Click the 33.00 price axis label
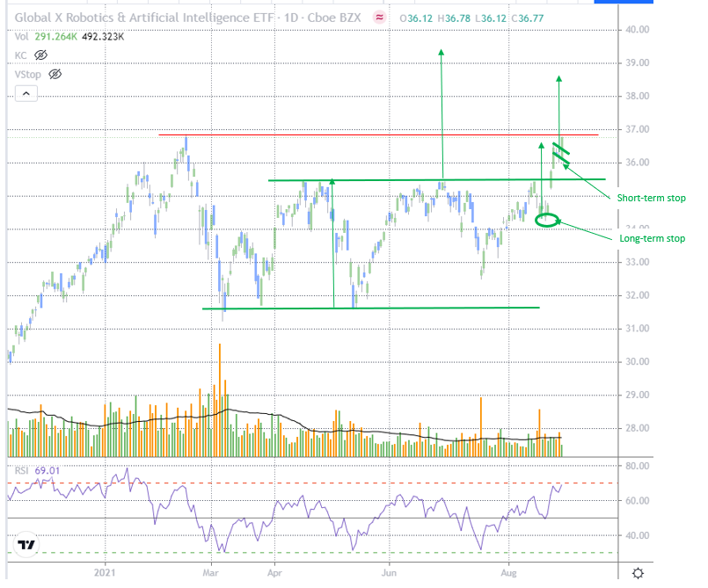 click(638, 262)
